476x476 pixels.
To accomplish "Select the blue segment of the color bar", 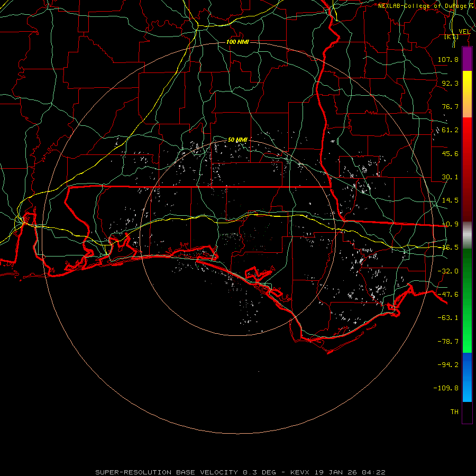I will click(467, 377).
